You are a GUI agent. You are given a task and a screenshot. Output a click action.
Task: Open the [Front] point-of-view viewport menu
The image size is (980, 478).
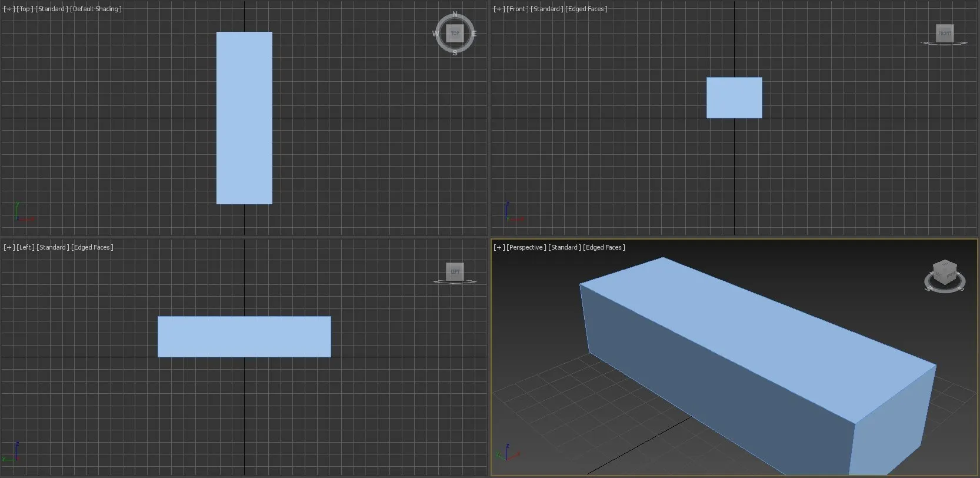[517, 9]
